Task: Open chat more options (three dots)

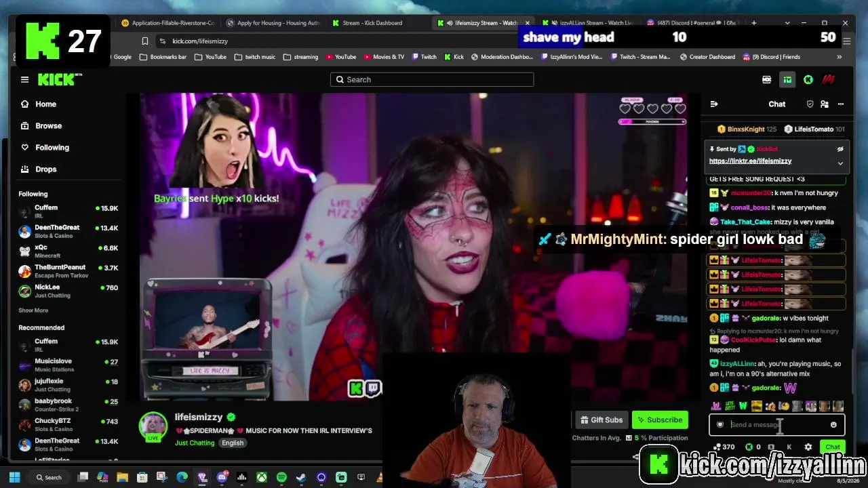Action: [x=841, y=104]
